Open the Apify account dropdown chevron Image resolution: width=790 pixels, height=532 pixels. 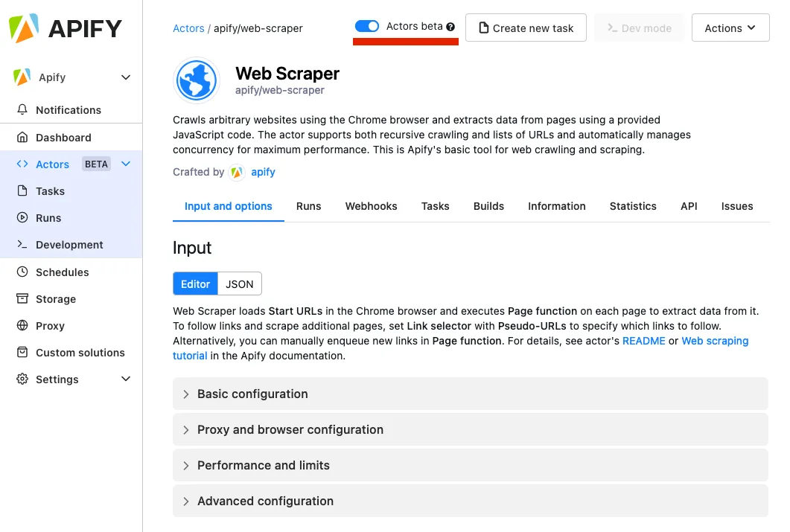tap(126, 77)
